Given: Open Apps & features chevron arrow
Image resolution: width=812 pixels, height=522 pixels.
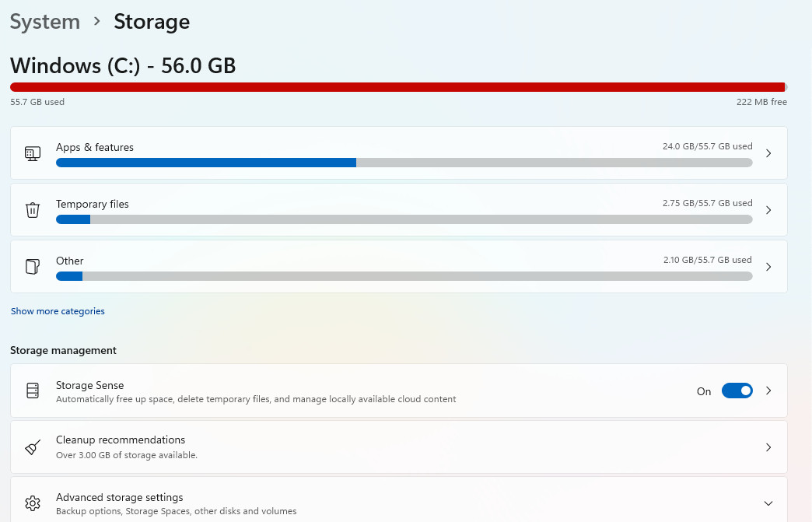Looking at the screenshot, I should (x=768, y=153).
